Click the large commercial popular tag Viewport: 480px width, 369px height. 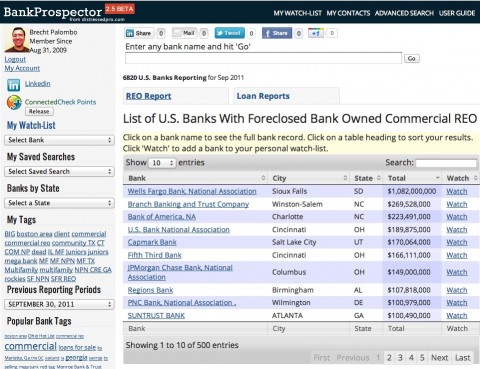tap(31, 346)
